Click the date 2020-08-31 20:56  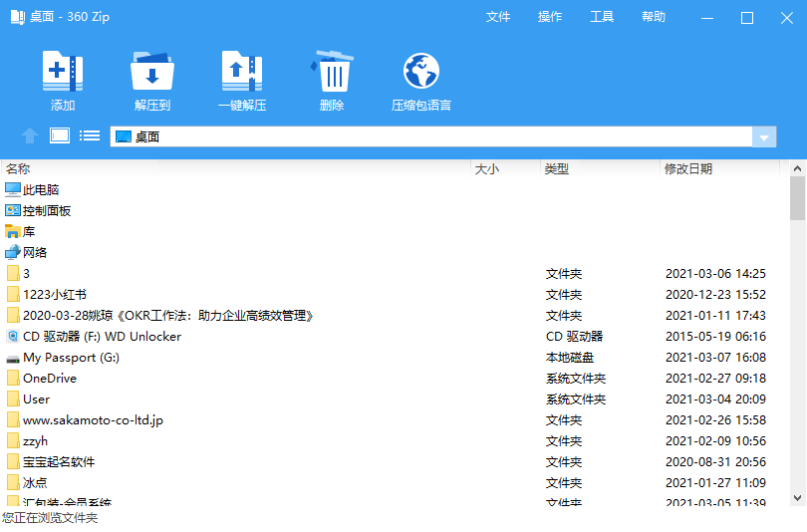[x=715, y=461]
